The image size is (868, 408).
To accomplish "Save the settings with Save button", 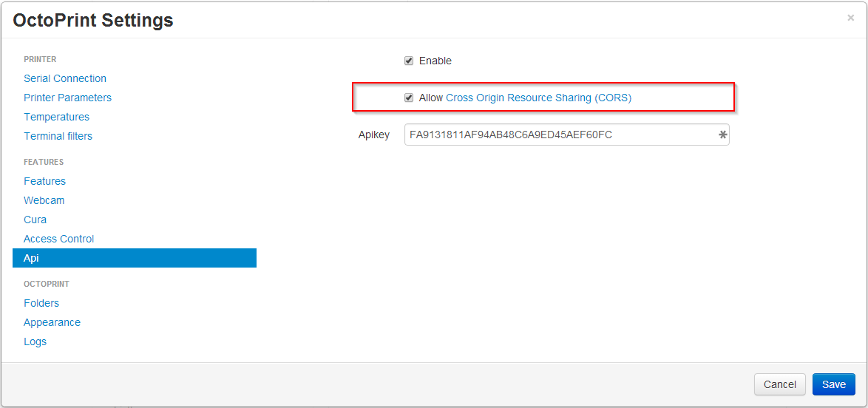I will click(833, 384).
